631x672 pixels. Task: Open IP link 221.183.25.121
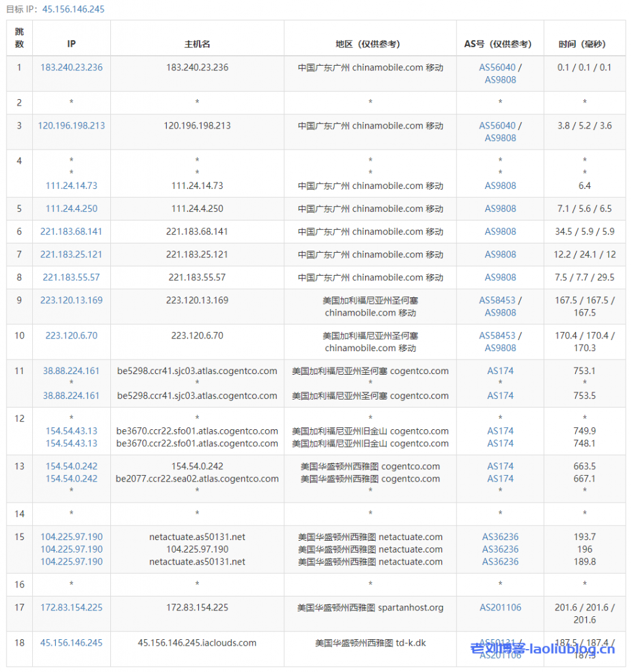[x=71, y=255]
